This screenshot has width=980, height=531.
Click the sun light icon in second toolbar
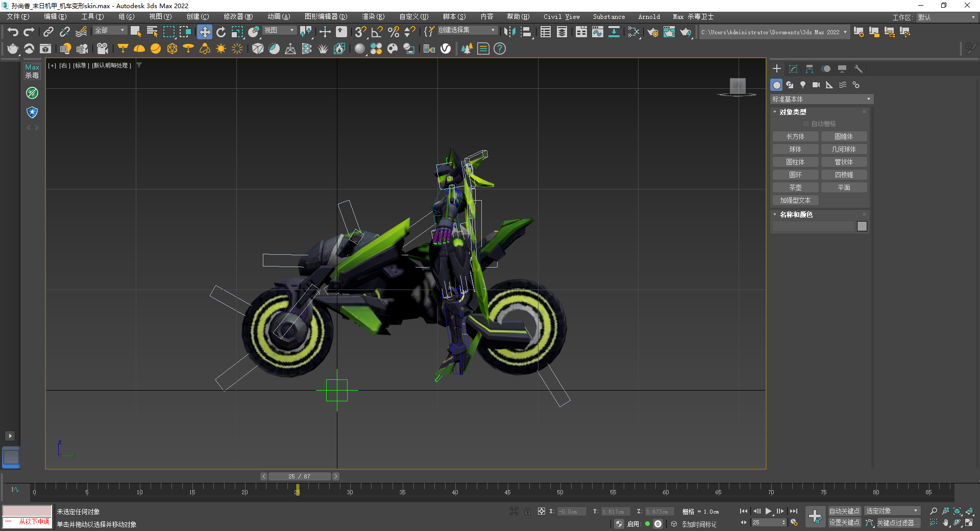[221, 49]
